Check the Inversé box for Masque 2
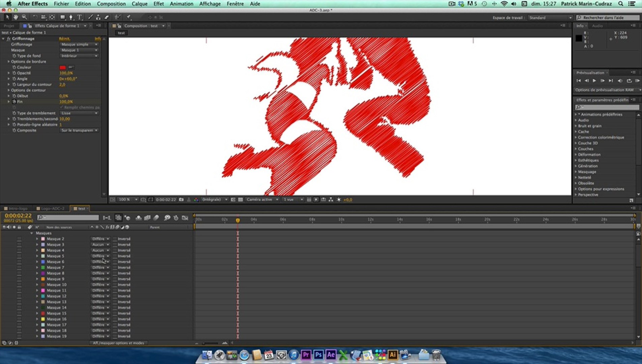 115,239
